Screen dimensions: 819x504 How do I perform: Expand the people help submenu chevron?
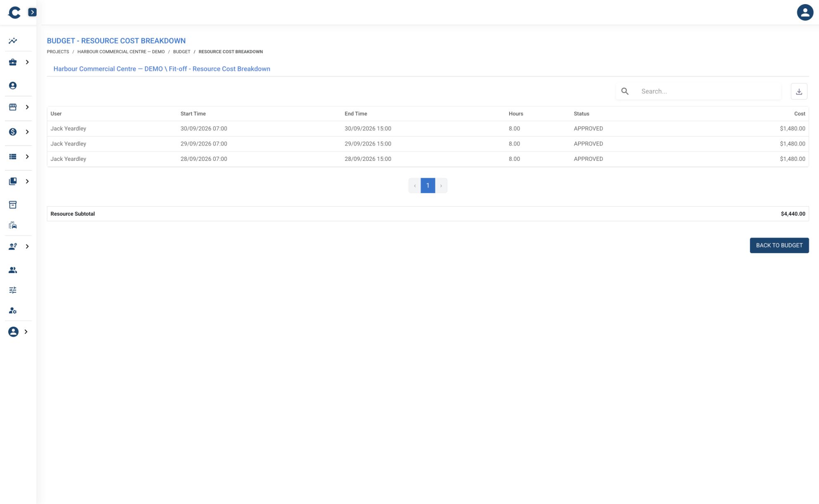(x=27, y=247)
